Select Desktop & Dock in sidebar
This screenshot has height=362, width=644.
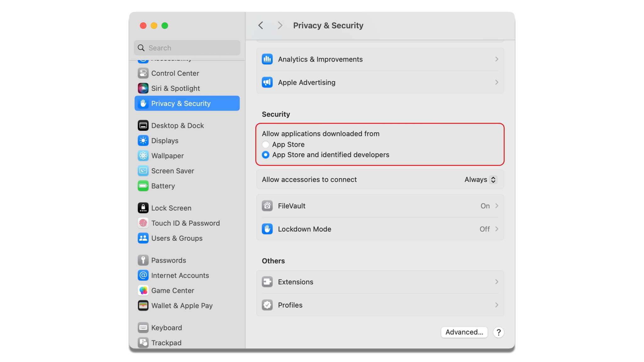click(177, 125)
